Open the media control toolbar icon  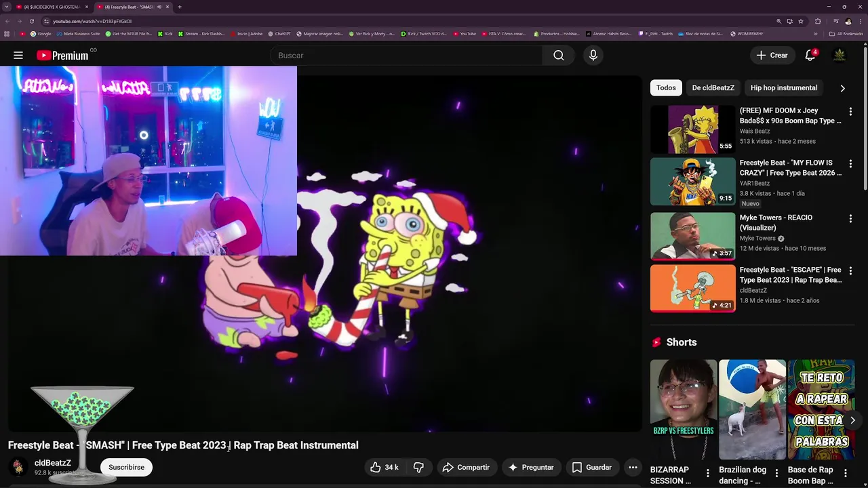835,21
